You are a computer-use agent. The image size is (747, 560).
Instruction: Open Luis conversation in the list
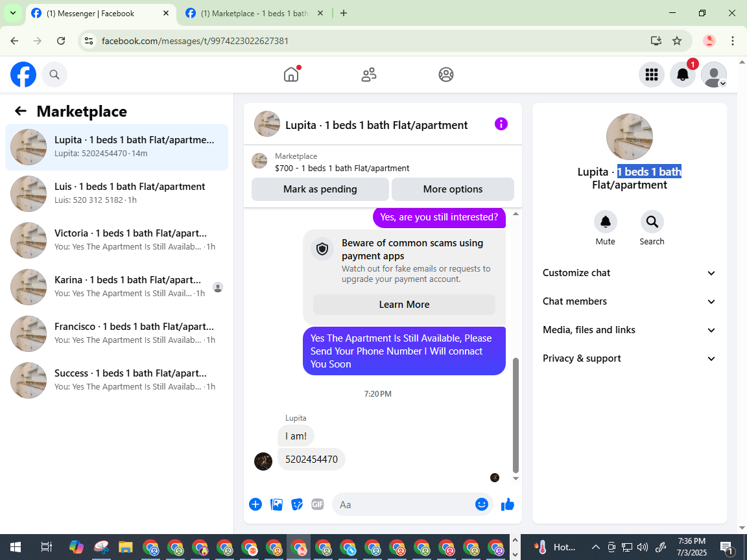pyautogui.click(x=117, y=193)
